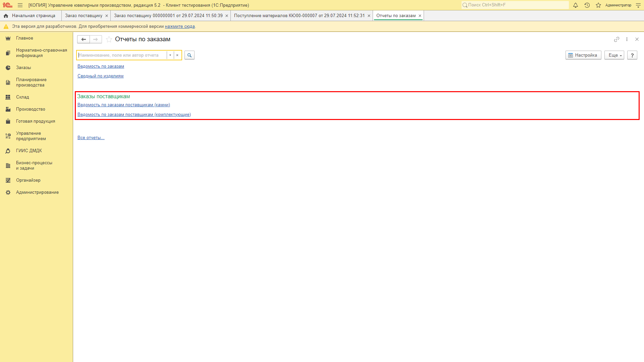Follow the нажмите сюда link

[180, 26]
